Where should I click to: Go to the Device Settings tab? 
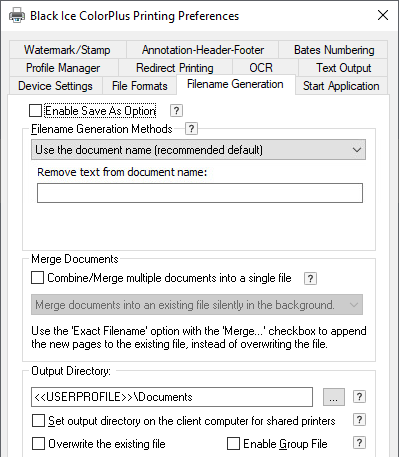tap(56, 86)
